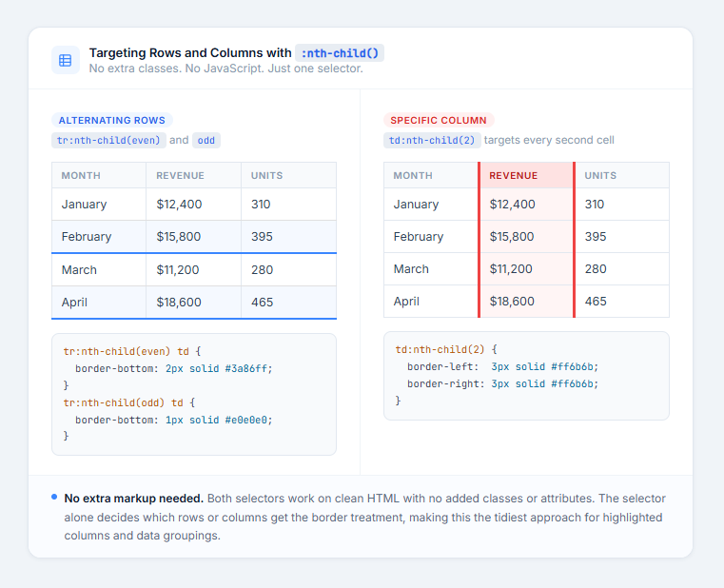
Task: Click the highlighted red REVENUE column header
Action: 526,175
